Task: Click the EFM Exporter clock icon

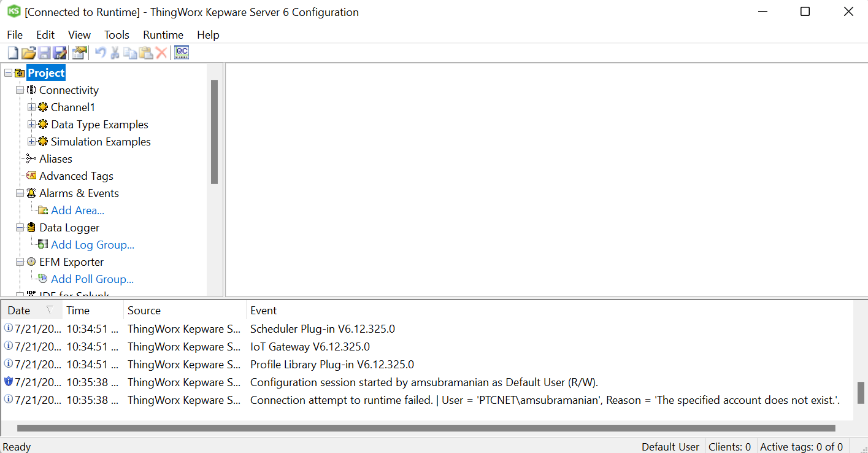Action: pos(31,261)
